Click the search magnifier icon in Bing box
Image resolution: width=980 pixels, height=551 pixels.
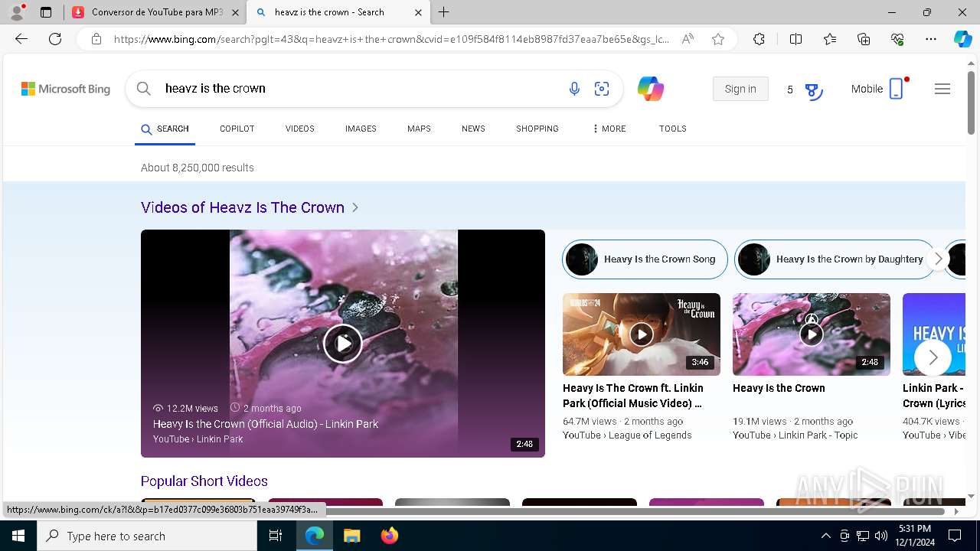(144, 89)
